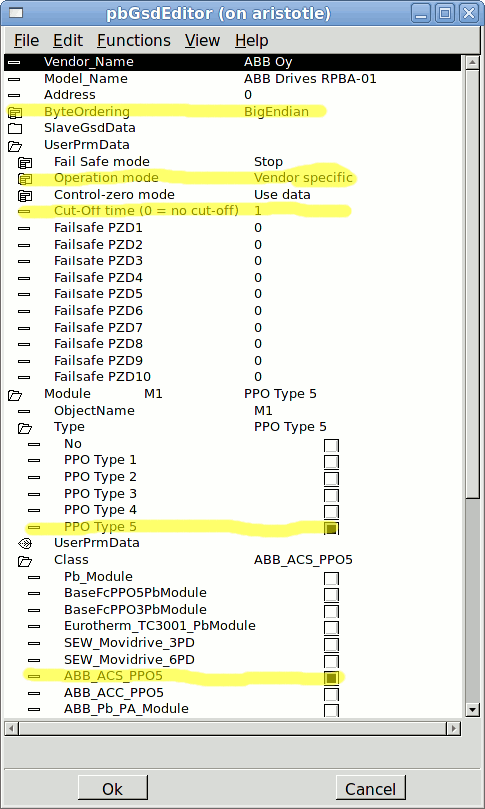Click the vertical scrollbar down arrow
485x809 pixels.
pos(472,709)
